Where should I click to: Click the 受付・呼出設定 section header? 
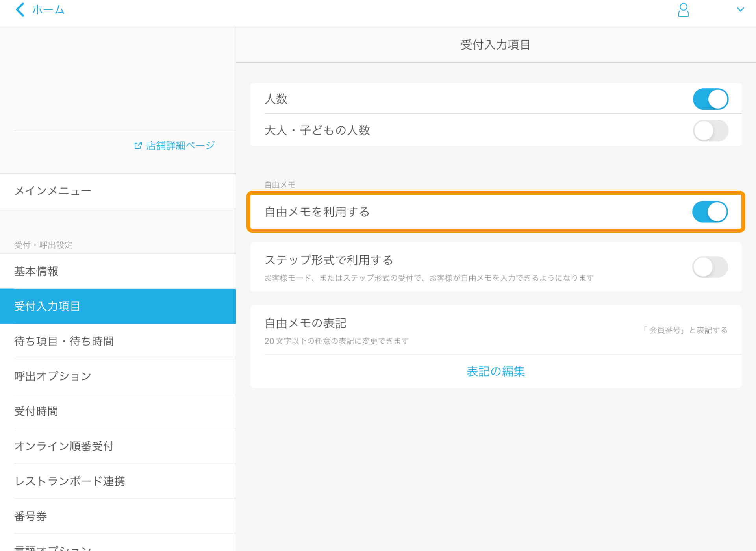point(43,245)
